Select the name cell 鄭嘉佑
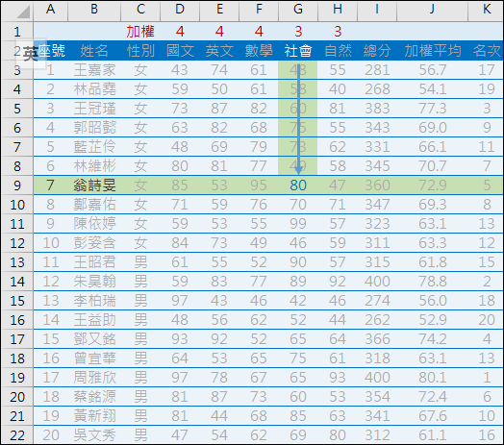 coord(94,205)
